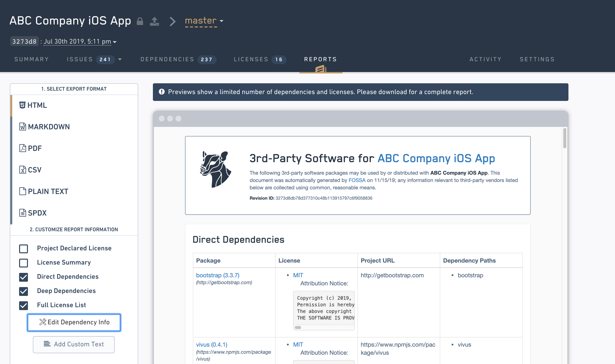The width and height of the screenshot is (615, 364).
Task: Select the HTML export format icon
Action: (22, 105)
